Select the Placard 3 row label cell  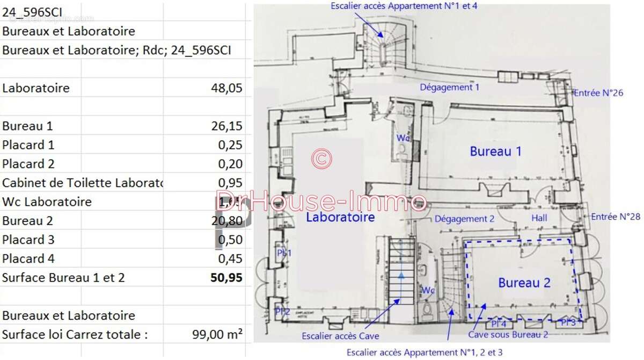pos(28,240)
